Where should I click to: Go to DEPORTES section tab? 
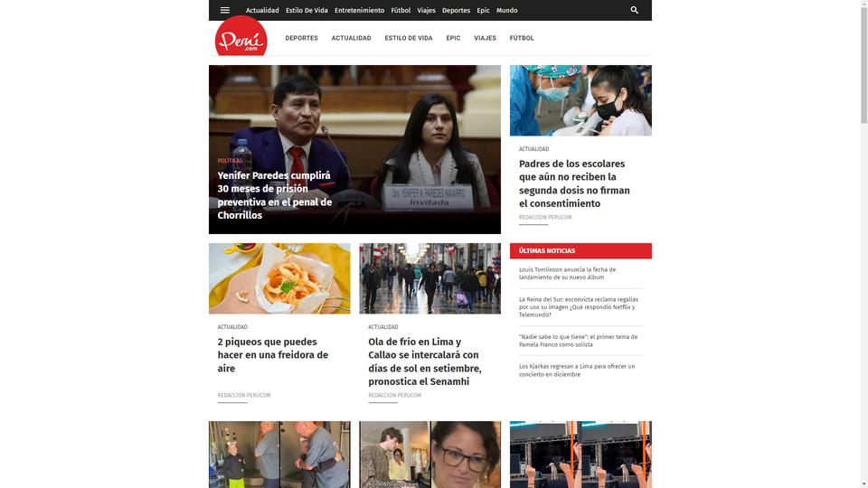pyautogui.click(x=302, y=38)
